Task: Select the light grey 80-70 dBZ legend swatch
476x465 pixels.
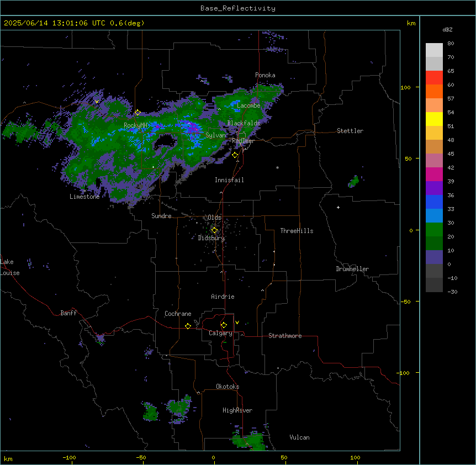Action: (x=434, y=50)
